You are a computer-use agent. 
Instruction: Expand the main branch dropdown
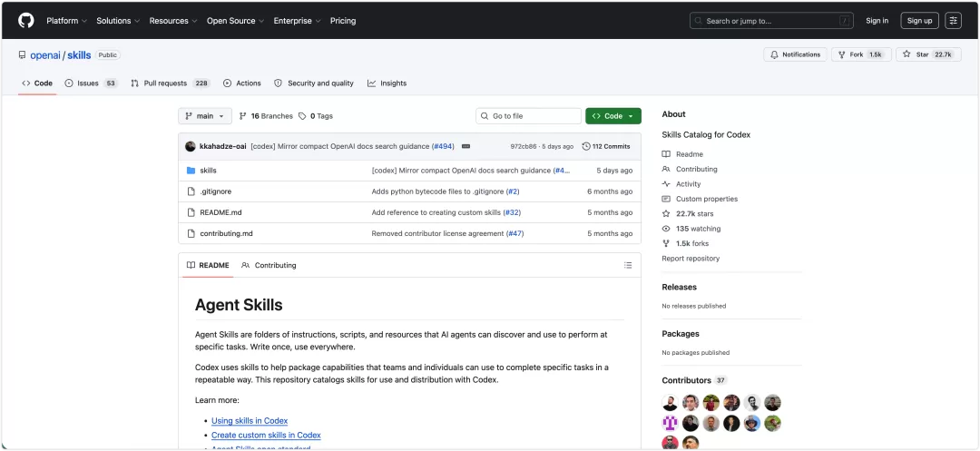click(205, 116)
